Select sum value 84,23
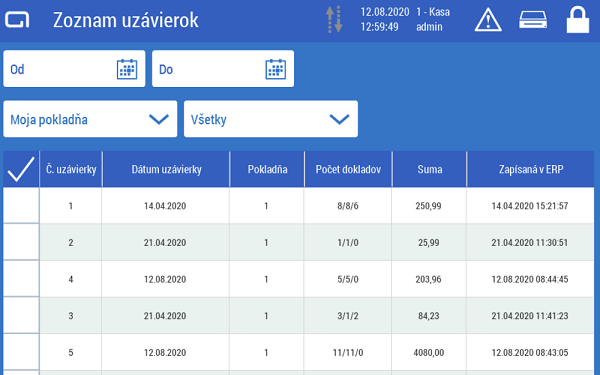The width and height of the screenshot is (600, 375). click(429, 316)
